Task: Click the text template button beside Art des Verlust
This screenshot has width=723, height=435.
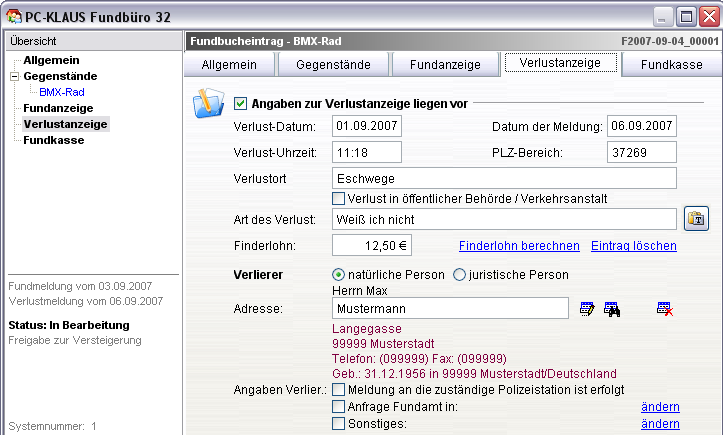Action: point(696,218)
